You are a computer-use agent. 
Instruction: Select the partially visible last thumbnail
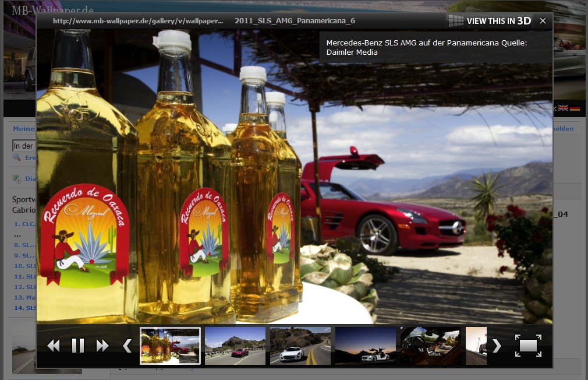coord(476,346)
